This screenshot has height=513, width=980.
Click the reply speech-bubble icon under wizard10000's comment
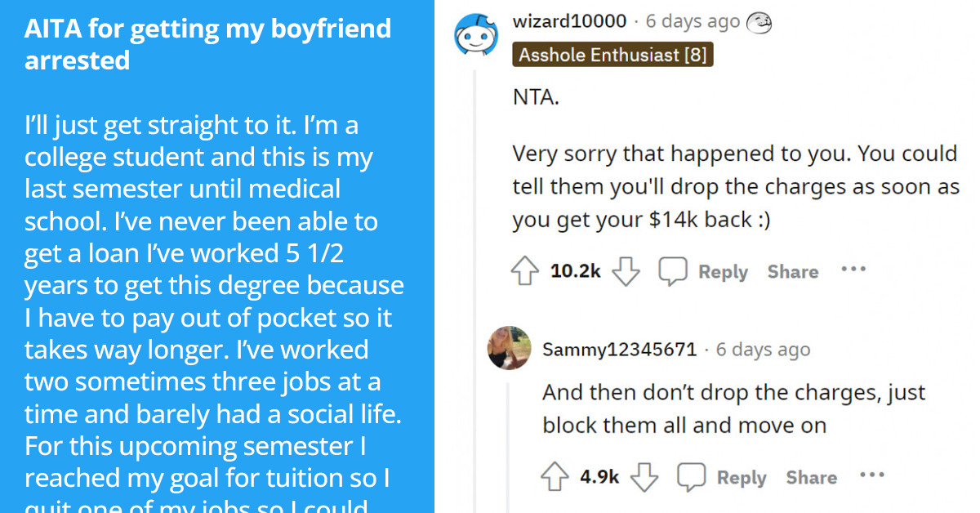coord(673,270)
